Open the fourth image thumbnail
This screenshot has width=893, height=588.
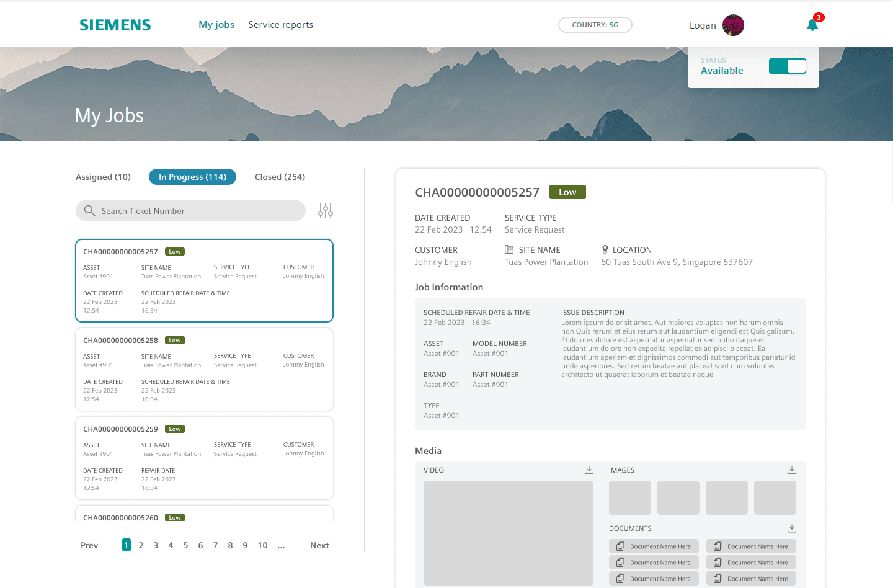click(775, 497)
